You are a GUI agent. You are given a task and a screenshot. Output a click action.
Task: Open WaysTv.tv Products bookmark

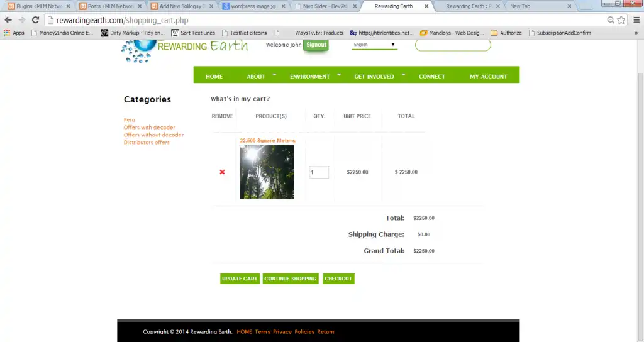[x=319, y=33]
